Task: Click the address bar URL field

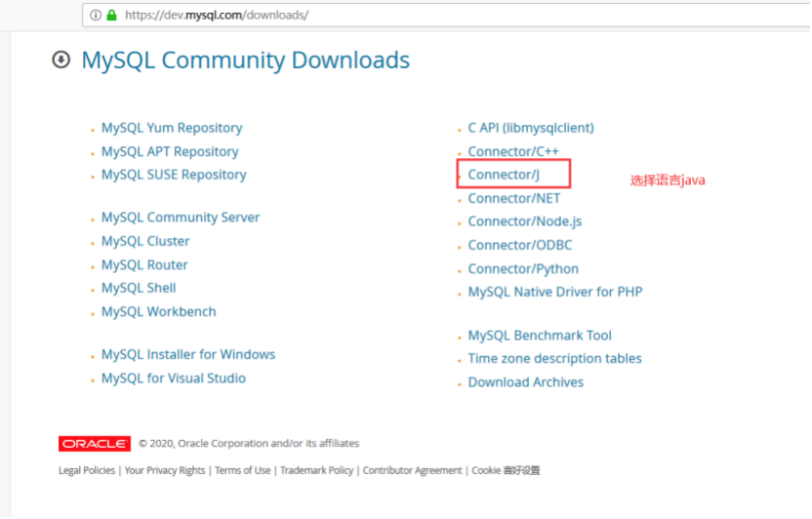Action: pos(445,15)
